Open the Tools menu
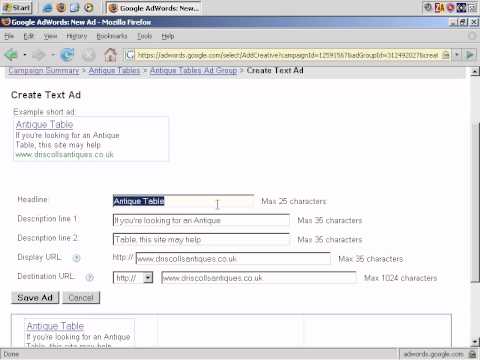Image resolution: width=480 pixels, height=360 pixels. pos(144,36)
